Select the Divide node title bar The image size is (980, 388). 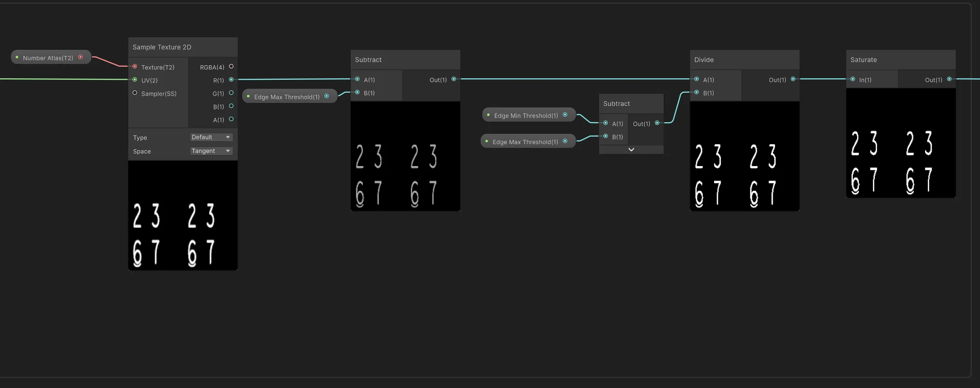(x=744, y=60)
